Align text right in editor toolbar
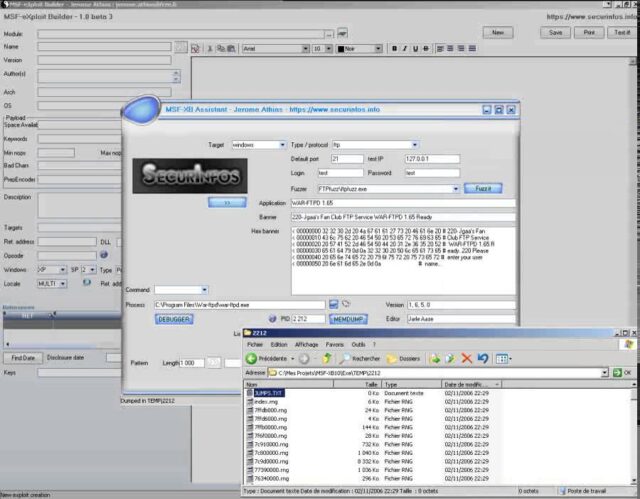The width and height of the screenshot is (640, 499). [x=461, y=49]
